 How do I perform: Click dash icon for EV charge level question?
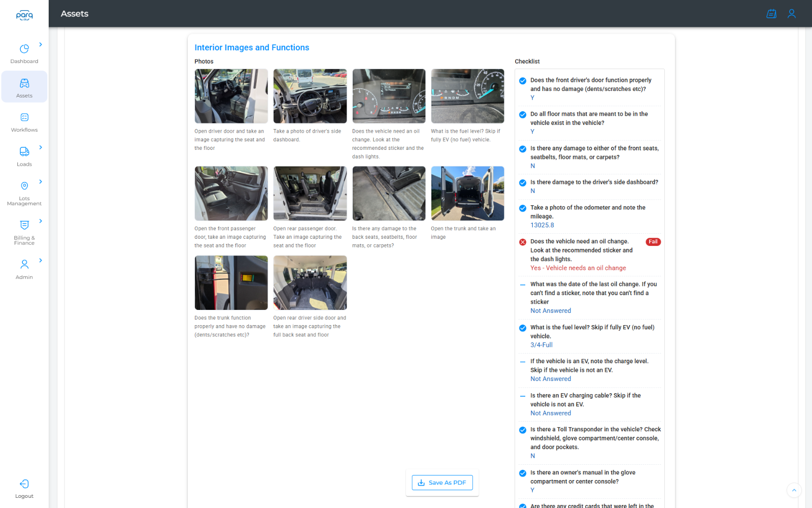[523, 362]
